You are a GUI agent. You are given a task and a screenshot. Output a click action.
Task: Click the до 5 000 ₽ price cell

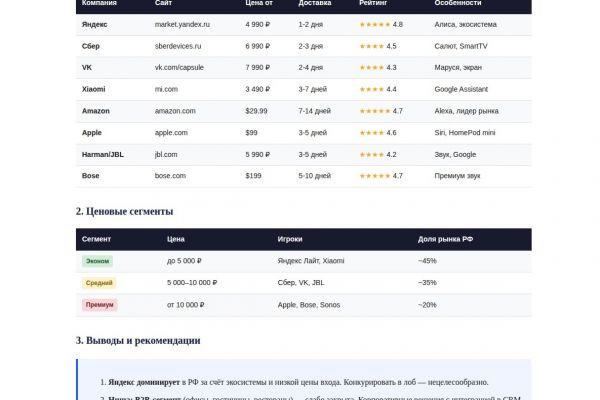point(184,261)
